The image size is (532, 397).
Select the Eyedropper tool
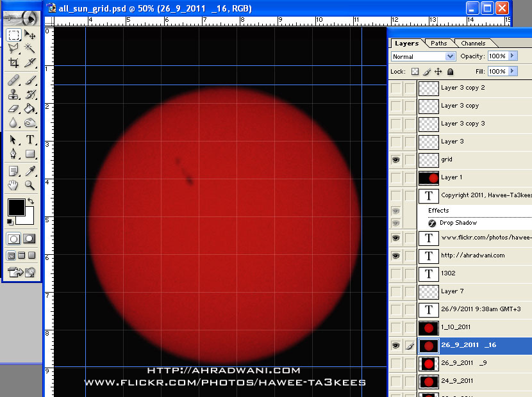pyautogui.click(x=30, y=170)
